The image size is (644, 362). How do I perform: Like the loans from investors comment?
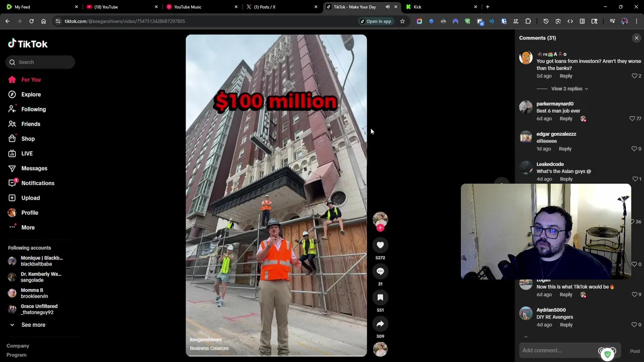pos(634,76)
